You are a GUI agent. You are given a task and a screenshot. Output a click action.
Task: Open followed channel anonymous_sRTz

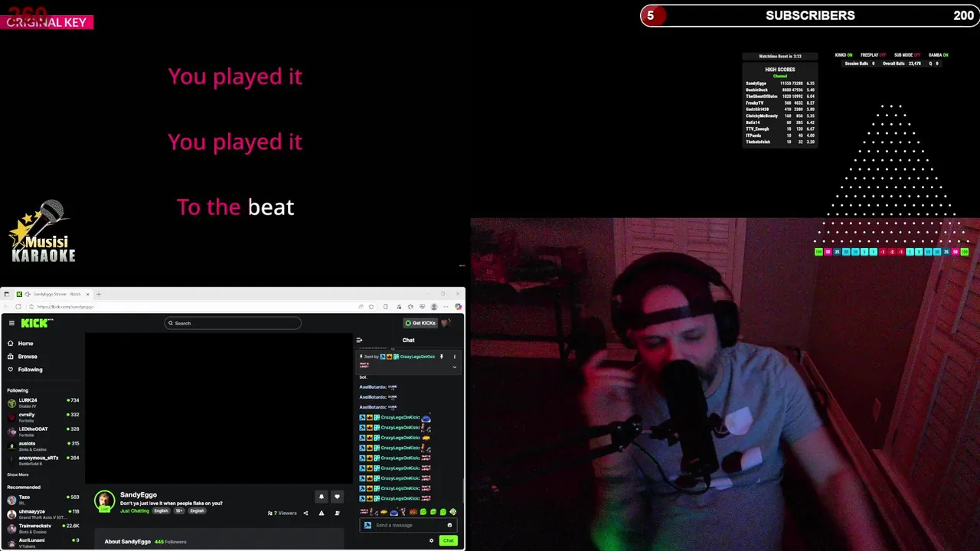(x=43, y=460)
